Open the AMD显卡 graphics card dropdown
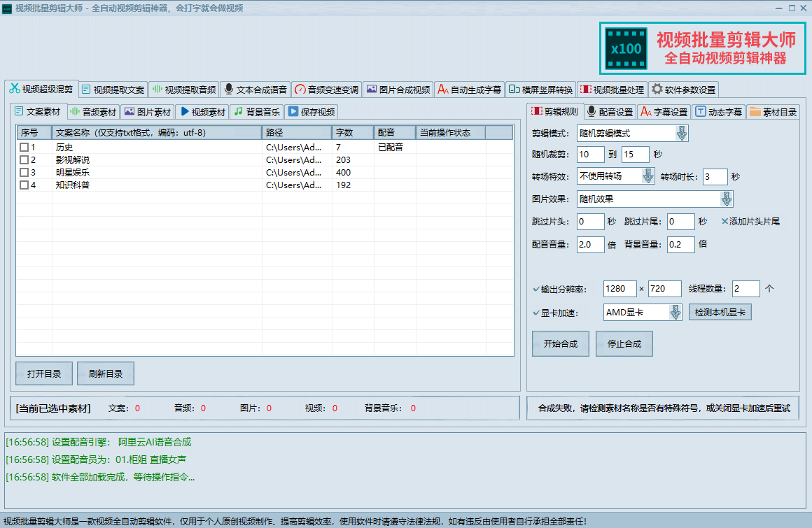 pyautogui.click(x=675, y=312)
